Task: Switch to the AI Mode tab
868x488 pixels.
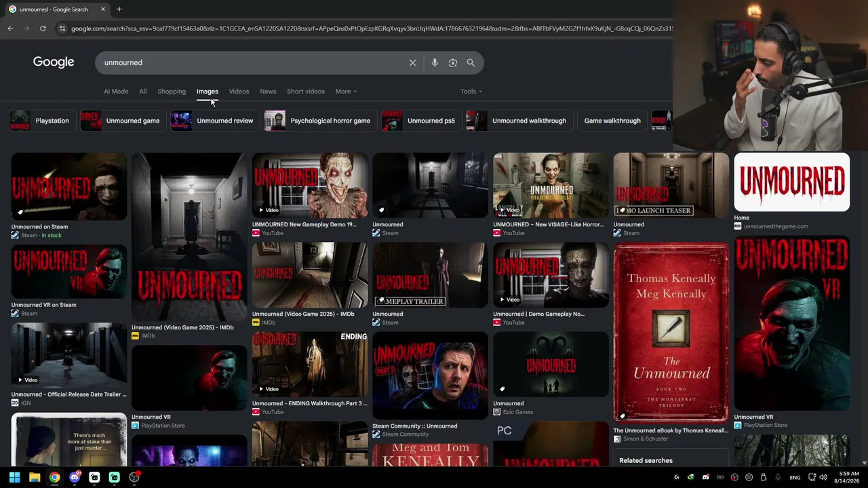Action: tap(116, 91)
